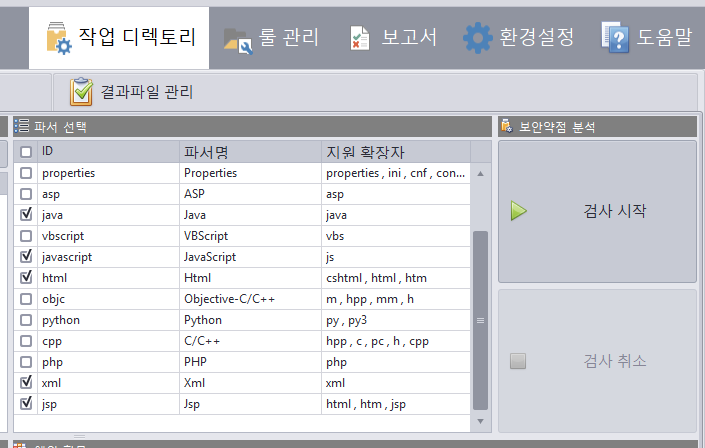The height and width of the screenshot is (448, 705).
Task: Click the 검사 취소 button
Action: click(598, 361)
